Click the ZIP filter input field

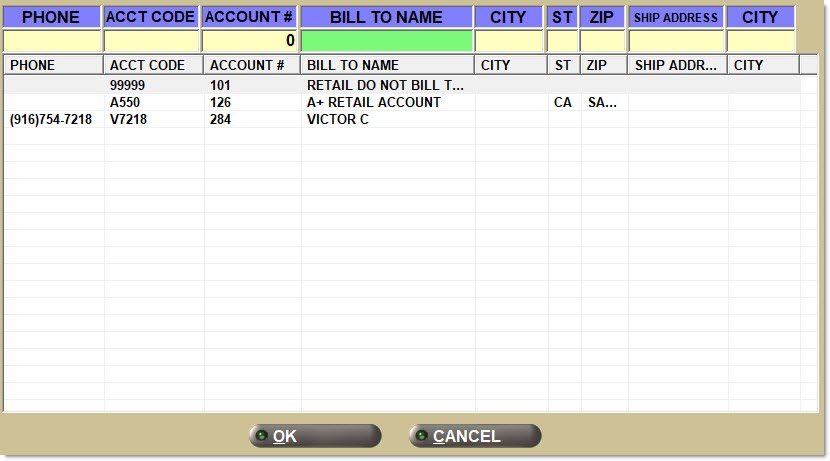click(602, 41)
